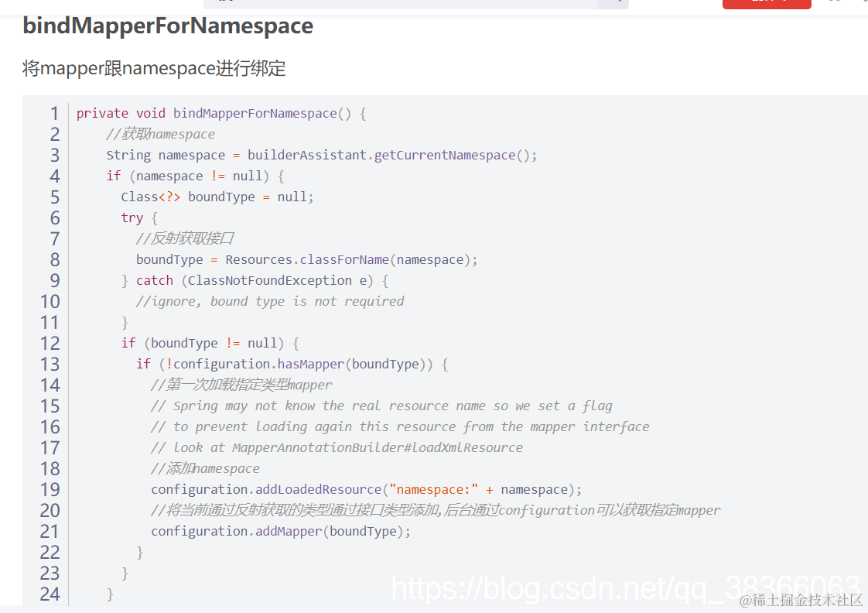Click the 'try {' code line
The width and height of the screenshot is (868, 613).
pyautogui.click(x=139, y=218)
